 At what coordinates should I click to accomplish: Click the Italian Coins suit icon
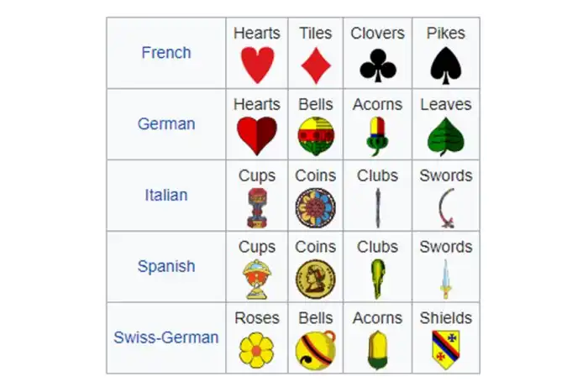316,207
